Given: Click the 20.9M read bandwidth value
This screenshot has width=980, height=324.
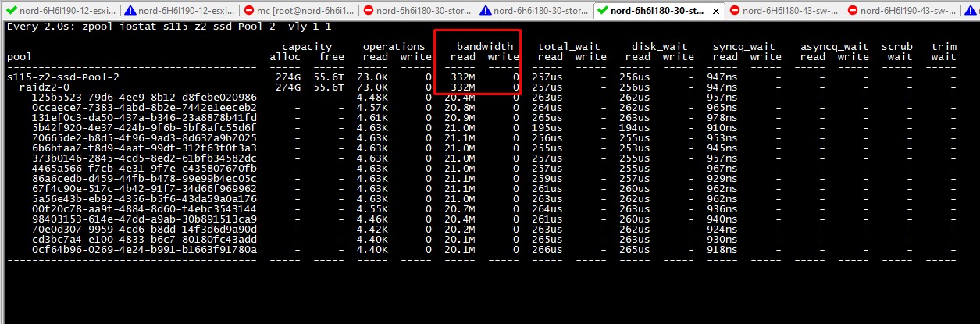Looking at the screenshot, I should click(460, 118).
